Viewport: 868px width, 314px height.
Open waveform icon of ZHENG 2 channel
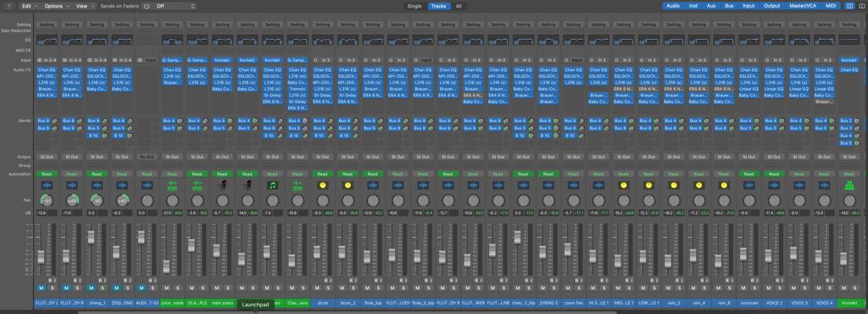548,185
